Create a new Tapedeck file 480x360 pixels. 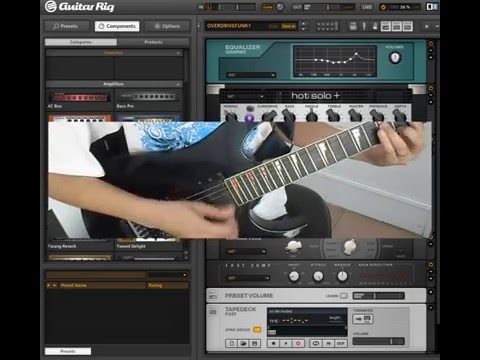click(x=232, y=343)
